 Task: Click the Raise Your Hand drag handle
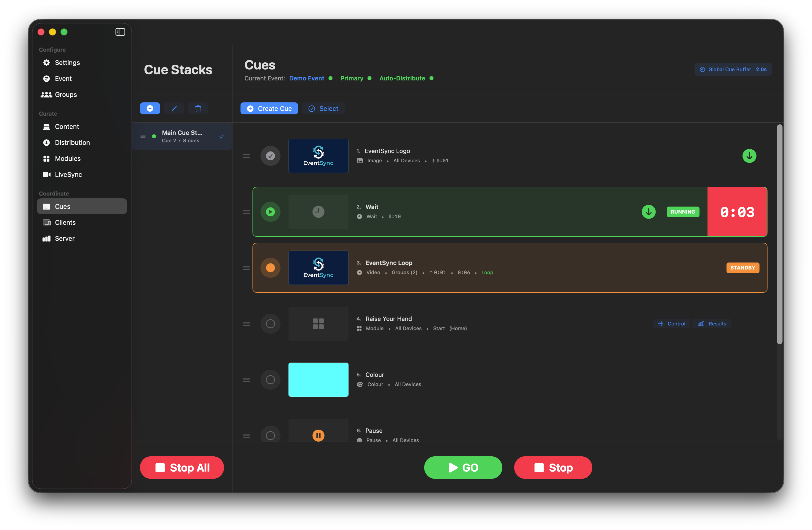246,324
